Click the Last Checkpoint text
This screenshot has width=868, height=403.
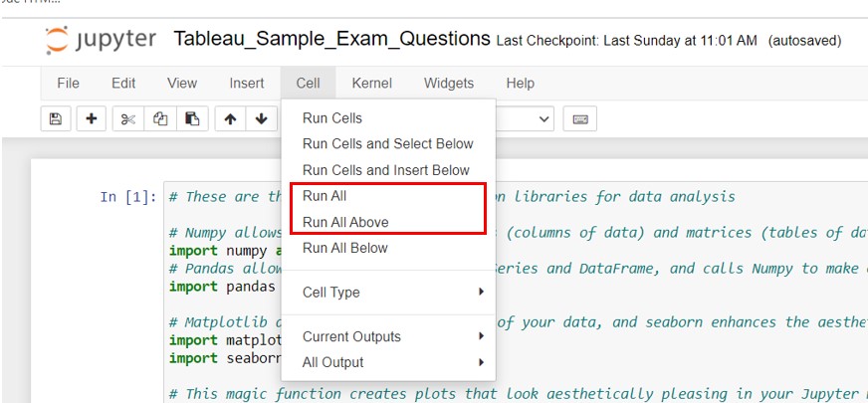coord(627,41)
